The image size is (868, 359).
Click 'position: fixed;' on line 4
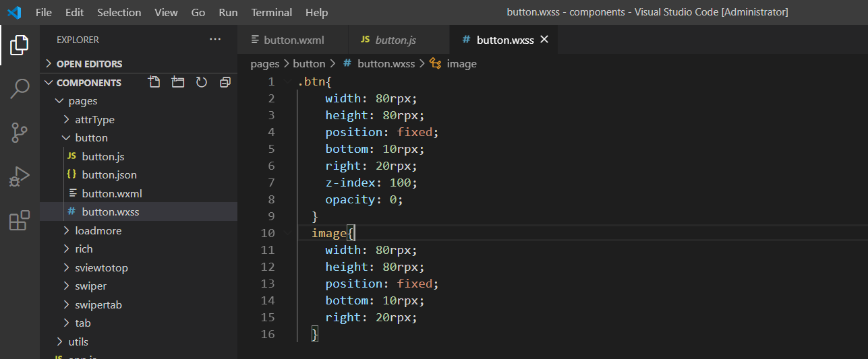tap(382, 132)
